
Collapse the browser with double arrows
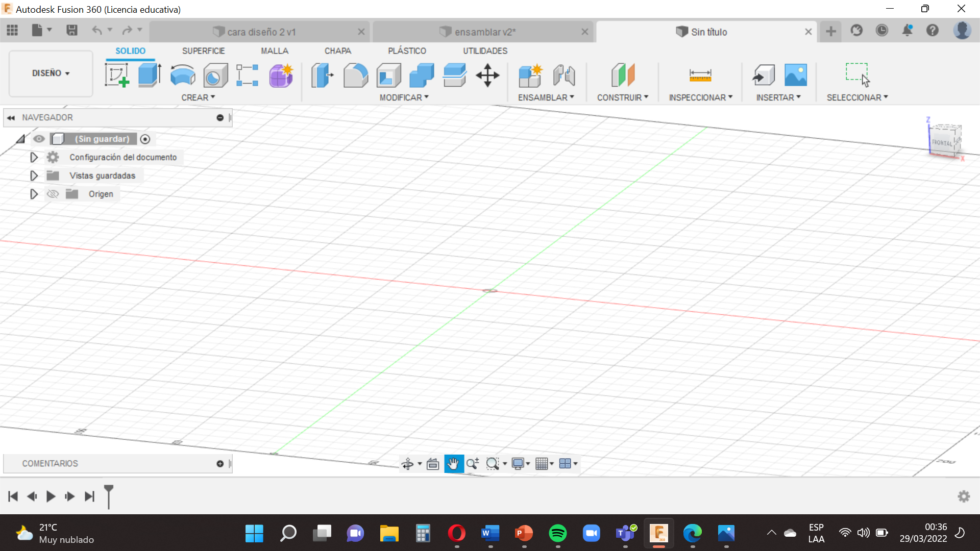[11, 118]
